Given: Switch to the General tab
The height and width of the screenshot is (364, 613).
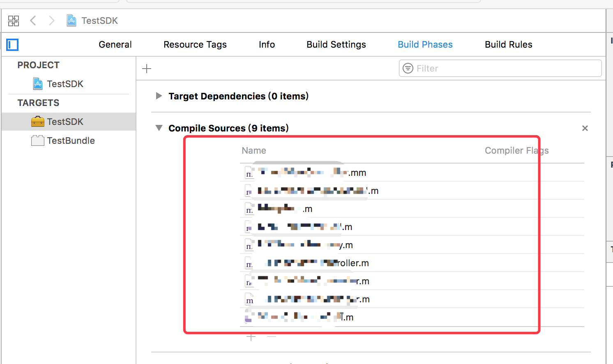Looking at the screenshot, I should point(115,44).
